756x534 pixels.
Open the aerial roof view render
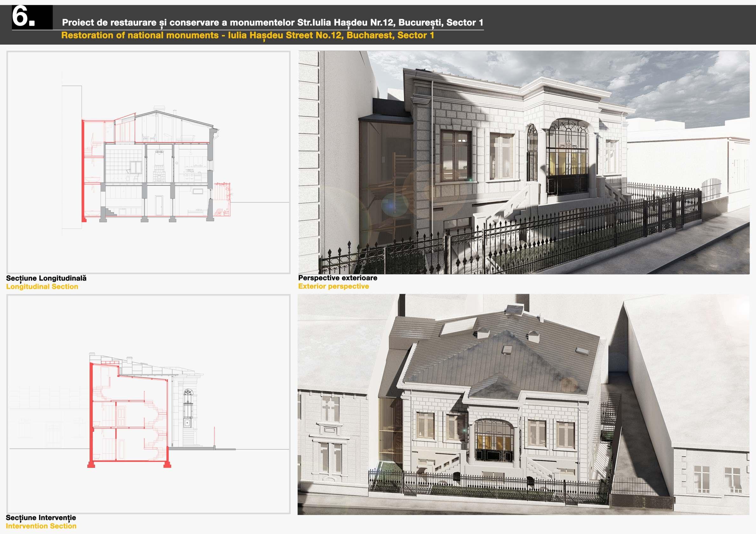524,404
